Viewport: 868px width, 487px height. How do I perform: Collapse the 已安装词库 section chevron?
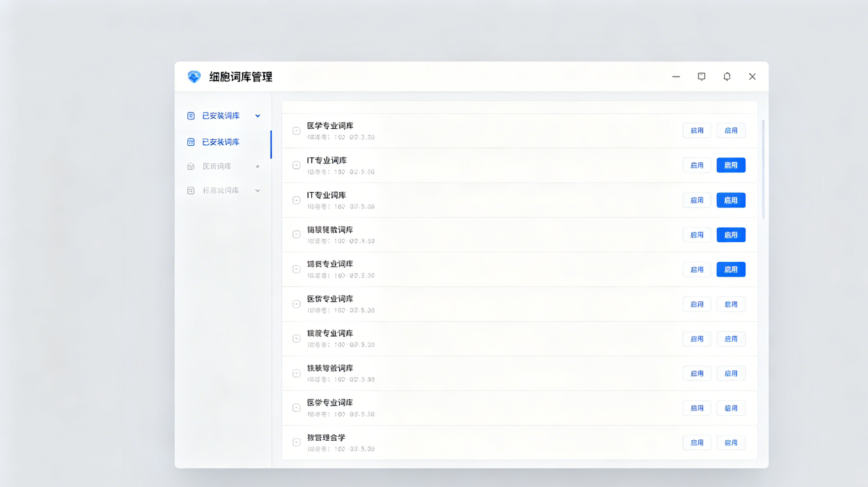pos(258,116)
